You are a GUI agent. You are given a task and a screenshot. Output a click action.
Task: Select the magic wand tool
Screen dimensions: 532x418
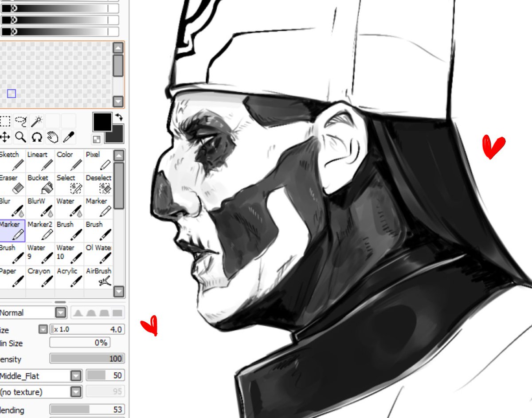point(37,121)
